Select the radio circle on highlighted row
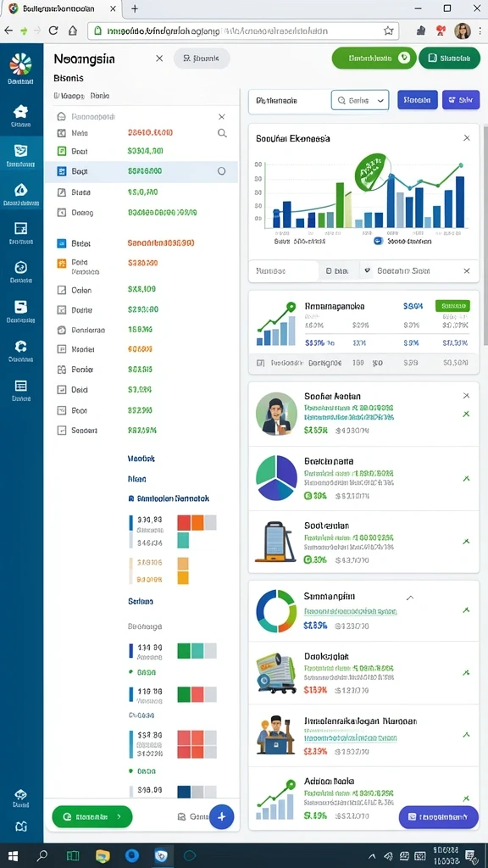488x868 pixels. [221, 171]
